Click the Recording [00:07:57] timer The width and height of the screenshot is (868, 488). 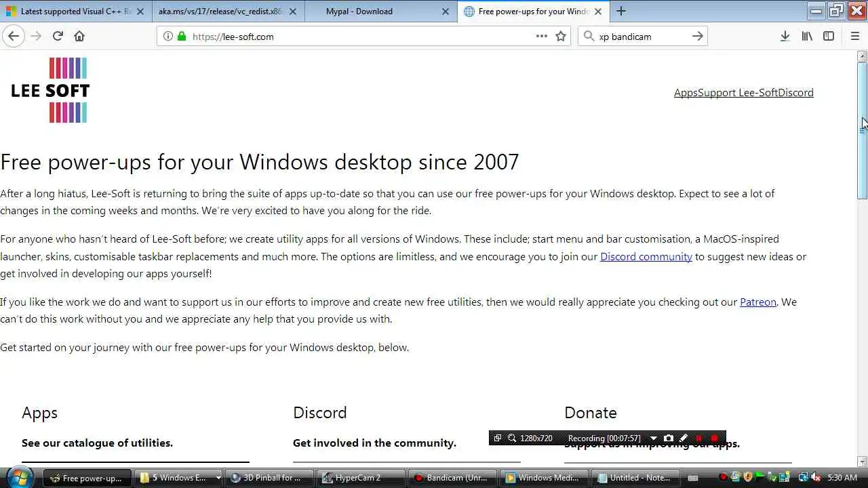[x=604, y=439]
